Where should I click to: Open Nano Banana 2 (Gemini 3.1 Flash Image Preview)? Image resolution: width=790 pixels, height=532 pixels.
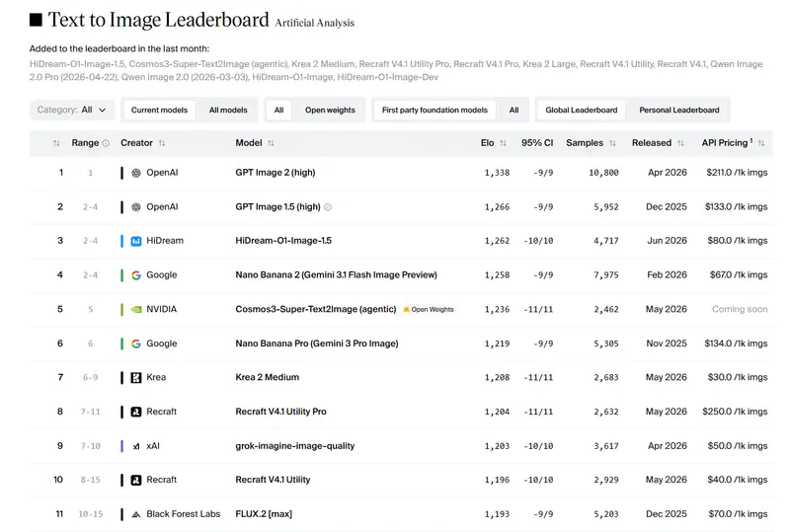tap(336, 275)
